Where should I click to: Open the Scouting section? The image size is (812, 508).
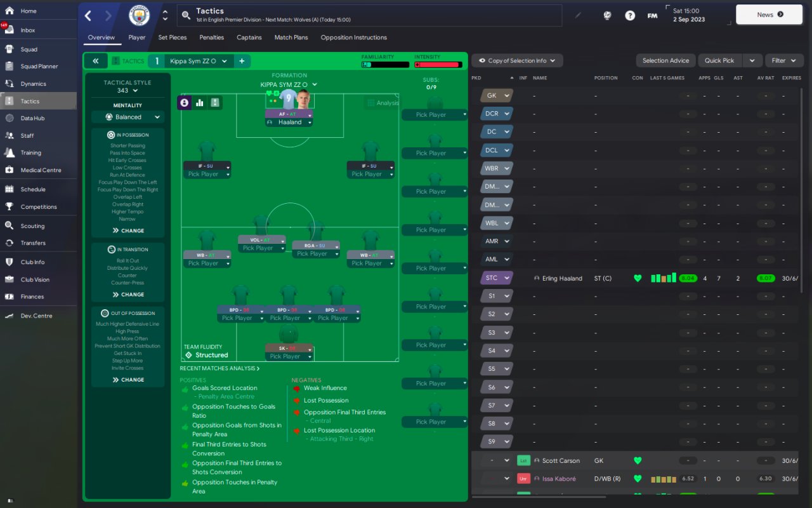32,226
